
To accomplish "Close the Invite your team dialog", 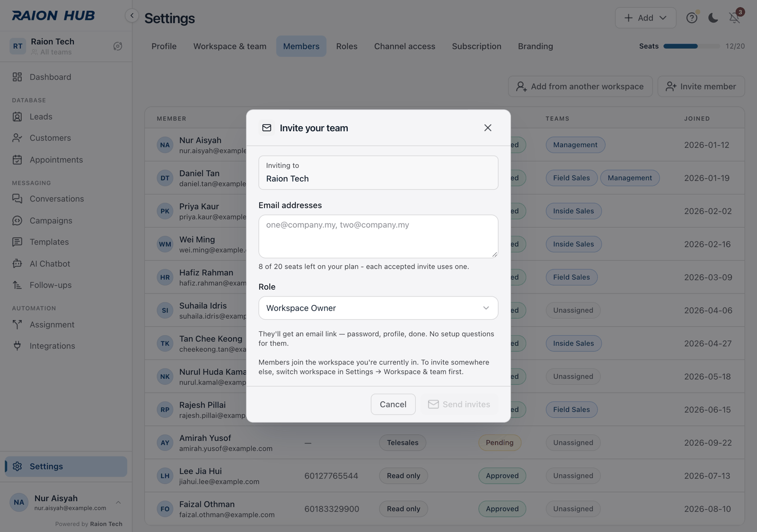I will 488,128.
